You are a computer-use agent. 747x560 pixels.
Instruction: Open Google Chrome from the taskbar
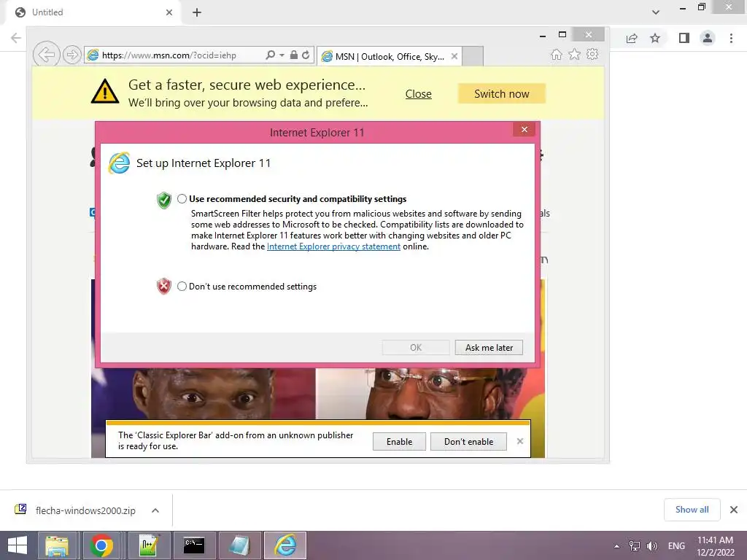pos(101,545)
